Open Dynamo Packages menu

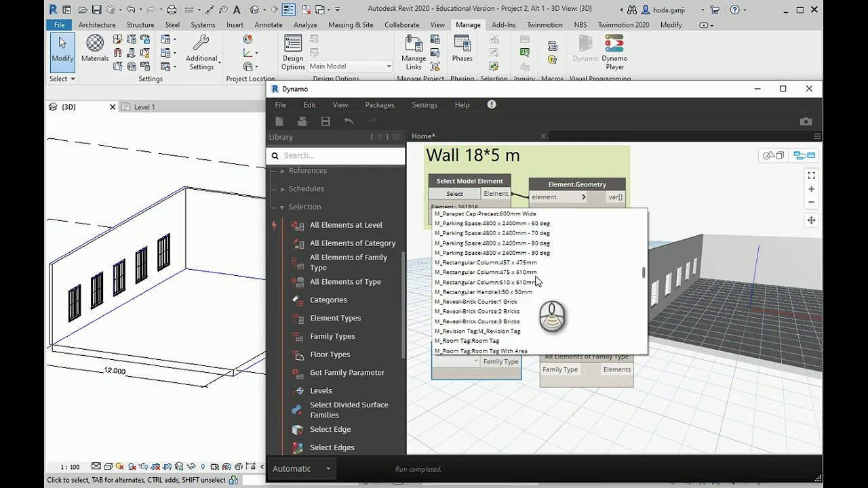(380, 104)
